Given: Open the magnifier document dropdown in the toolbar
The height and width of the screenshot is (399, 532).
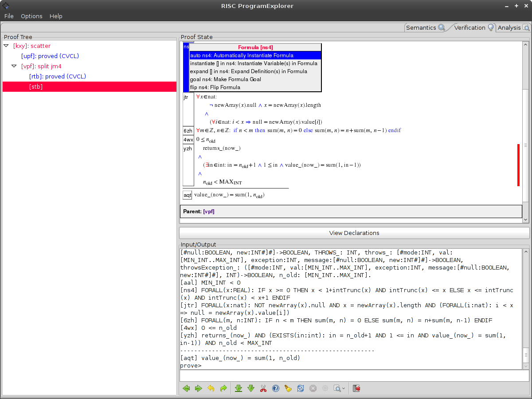Looking at the screenshot, I should 339,388.
